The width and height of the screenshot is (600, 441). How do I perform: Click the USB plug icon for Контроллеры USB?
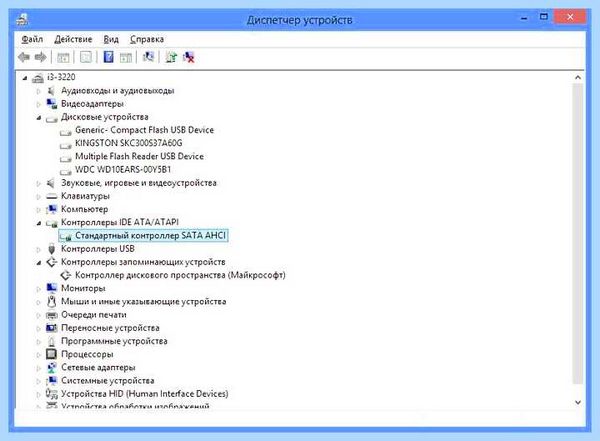click(51, 249)
